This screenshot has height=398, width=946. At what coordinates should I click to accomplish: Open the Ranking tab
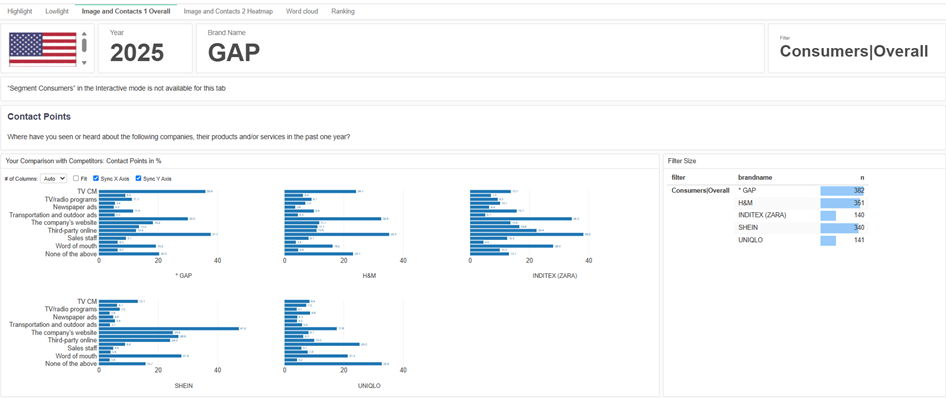pyautogui.click(x=343, y=11)
